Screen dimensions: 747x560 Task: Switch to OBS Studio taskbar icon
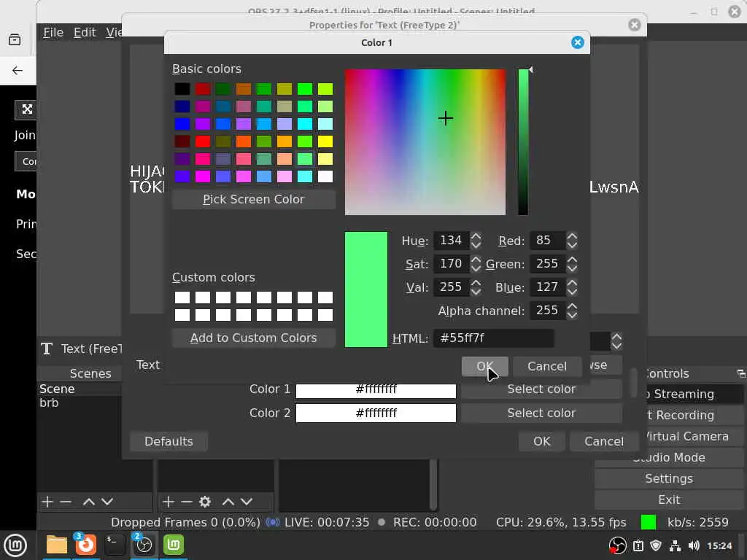tap(144, 545)
